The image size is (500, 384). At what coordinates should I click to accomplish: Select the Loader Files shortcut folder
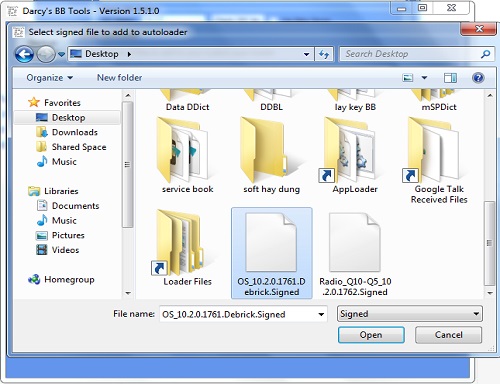point(187,247)
